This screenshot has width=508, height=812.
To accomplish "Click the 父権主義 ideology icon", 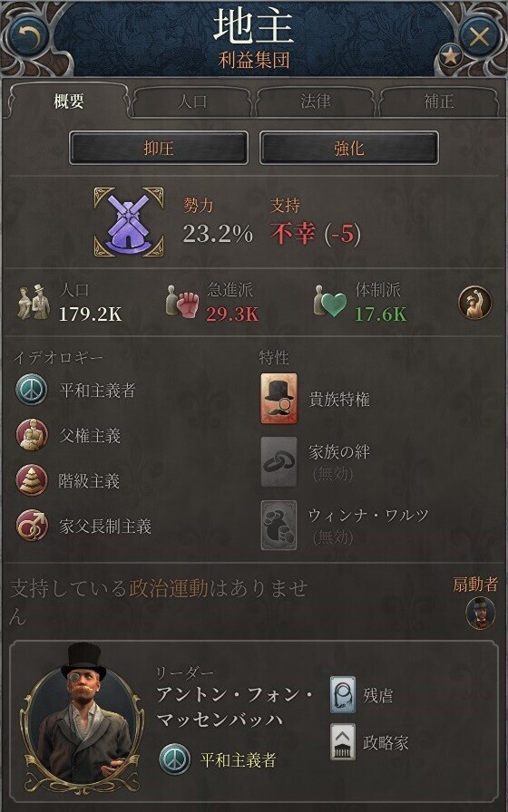I will coord(32,435).
